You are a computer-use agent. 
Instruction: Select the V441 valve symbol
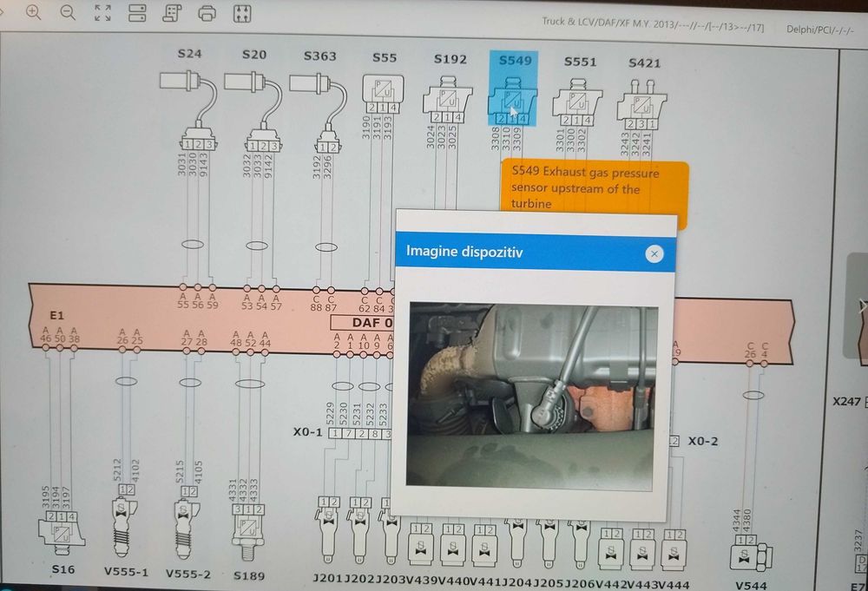point(485,544)
